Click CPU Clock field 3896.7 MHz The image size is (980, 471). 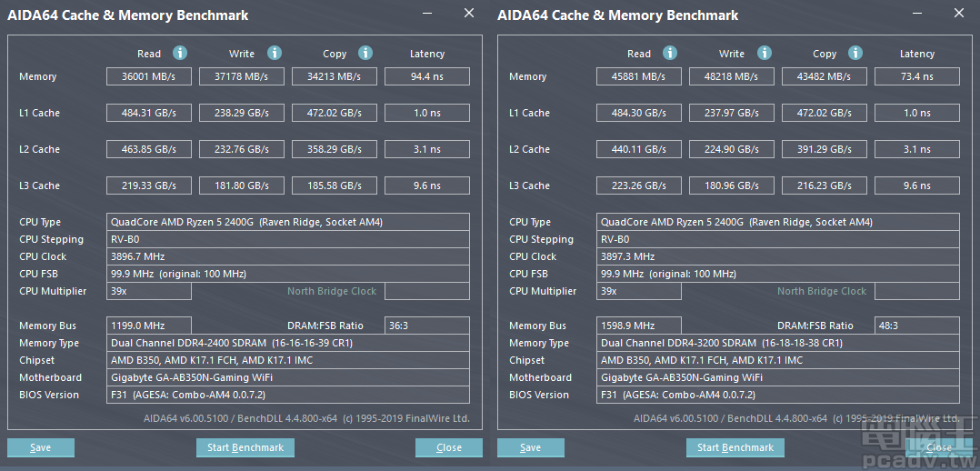[x=288, y=256]
